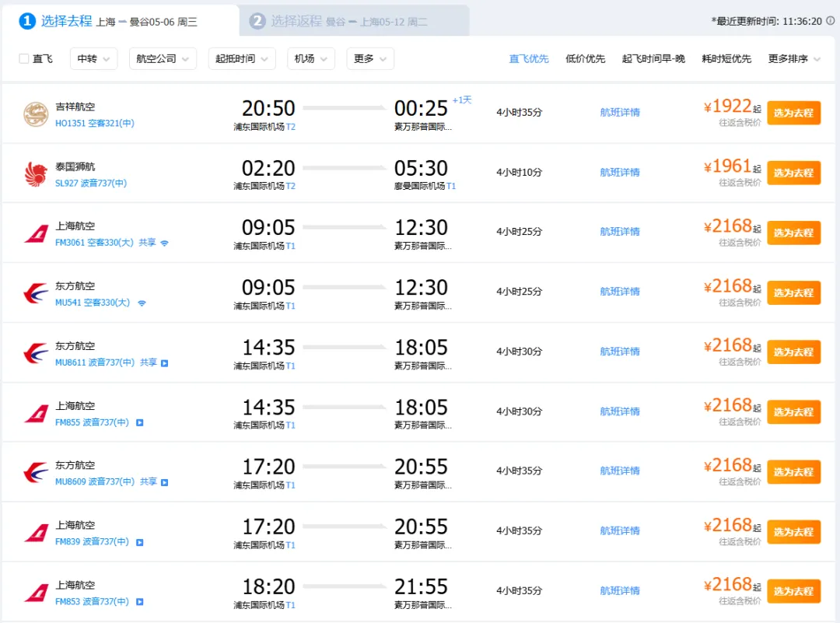Click the WiFi icon next to MU541
The width and height of the screenshot is (840, 623).
tap(142, 303)
